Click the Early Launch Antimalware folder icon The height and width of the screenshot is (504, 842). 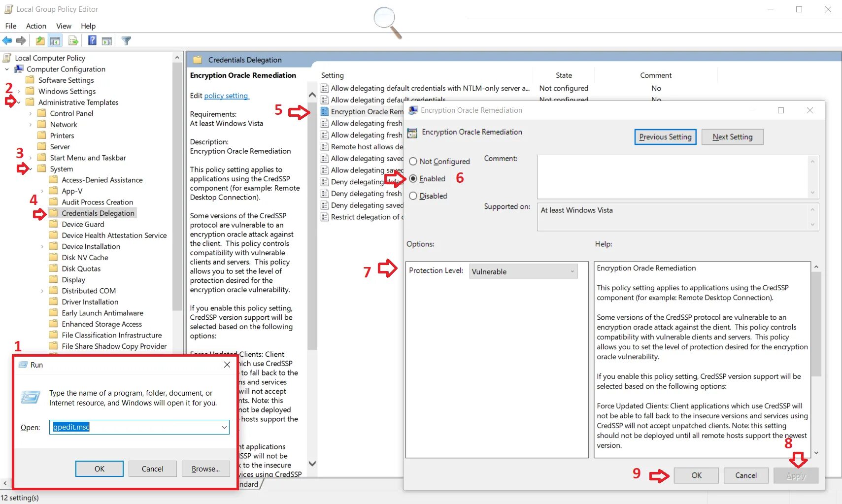tap(54, 313)
